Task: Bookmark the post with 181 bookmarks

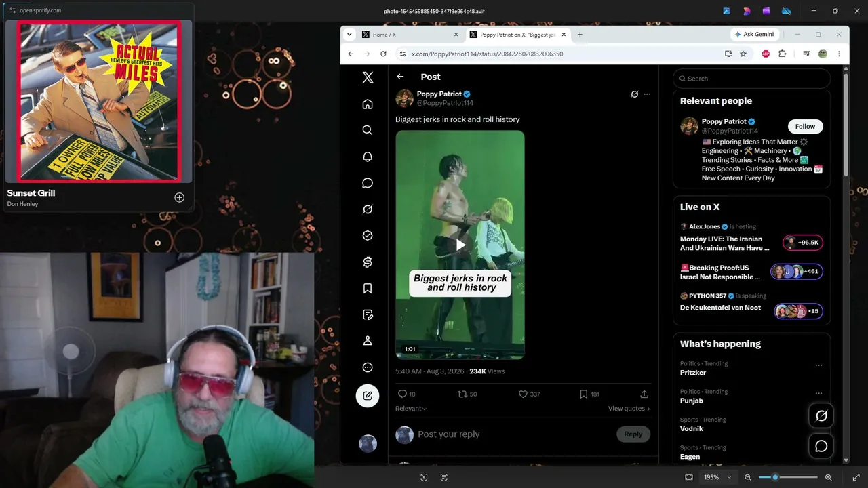Action: pos(589,394)
